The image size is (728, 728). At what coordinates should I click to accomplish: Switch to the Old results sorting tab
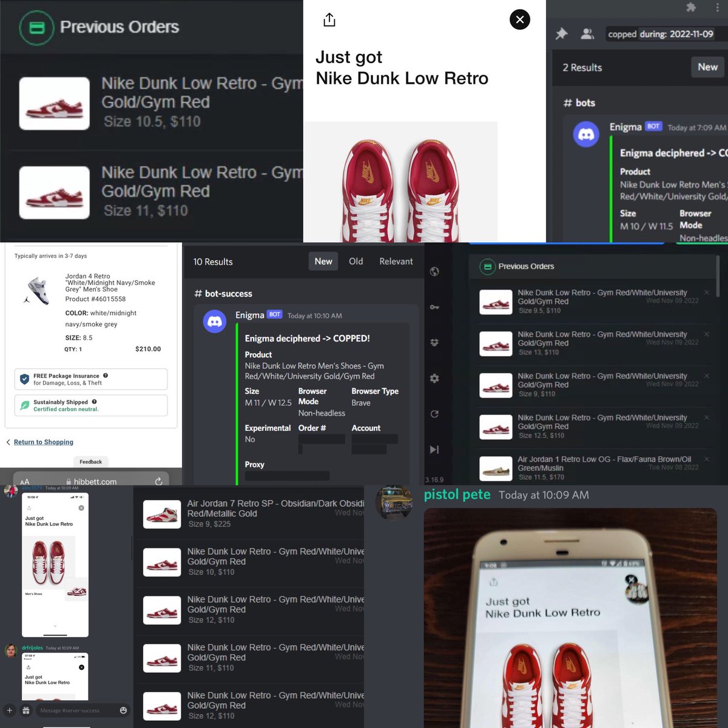tap(356, 261)
